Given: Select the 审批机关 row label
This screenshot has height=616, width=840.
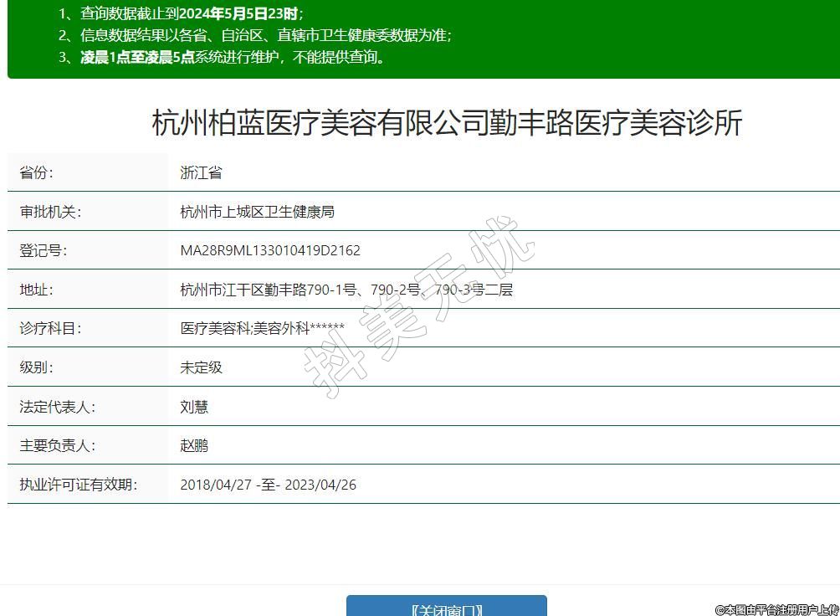Looking at the screenshot, I should pyautogui.click(x=50, y=212).
